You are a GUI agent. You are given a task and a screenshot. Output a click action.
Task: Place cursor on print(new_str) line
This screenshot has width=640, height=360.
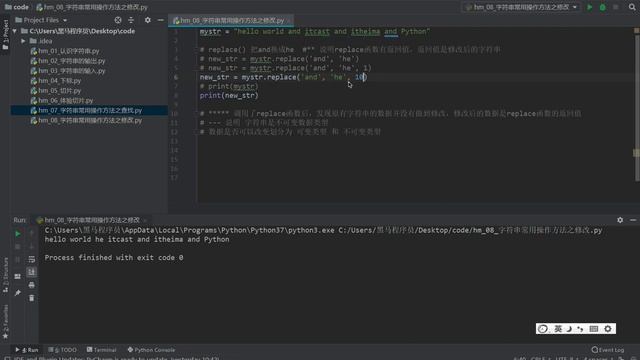(x=229, y=96)
